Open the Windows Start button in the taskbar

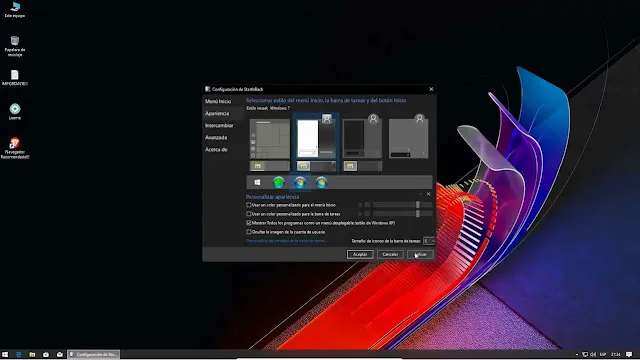pos(5,354)
